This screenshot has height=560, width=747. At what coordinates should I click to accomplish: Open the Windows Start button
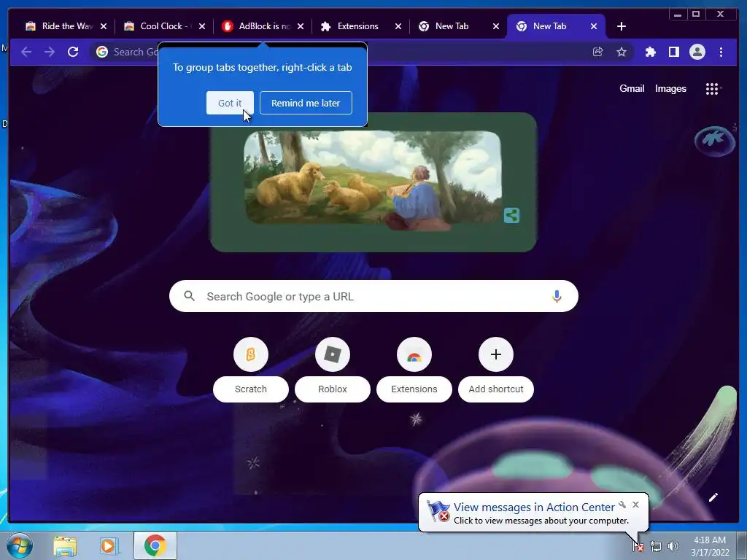coord(19,545)
